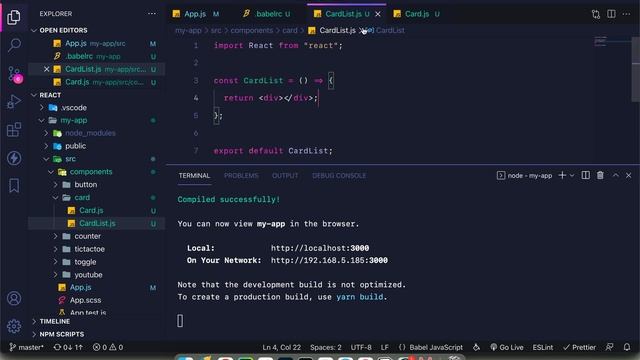Add a new terminal with plus icon
This screenshot has height=360, width=640.
click(562, 175)
